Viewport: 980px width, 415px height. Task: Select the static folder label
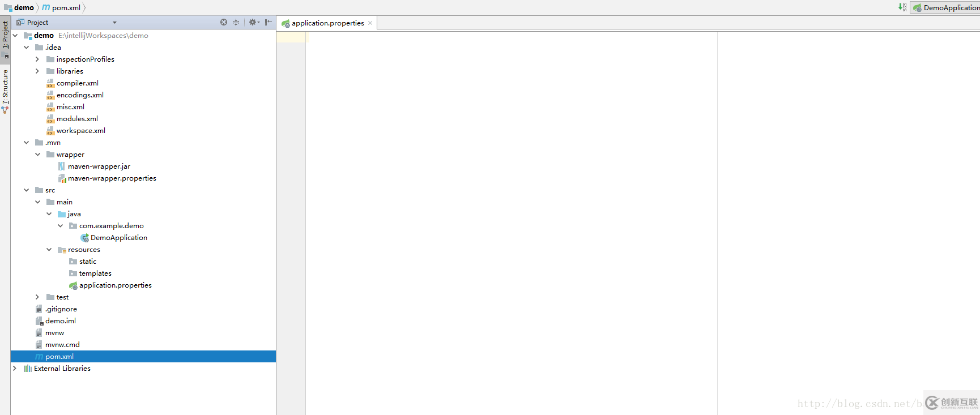(x=88, y=261)
